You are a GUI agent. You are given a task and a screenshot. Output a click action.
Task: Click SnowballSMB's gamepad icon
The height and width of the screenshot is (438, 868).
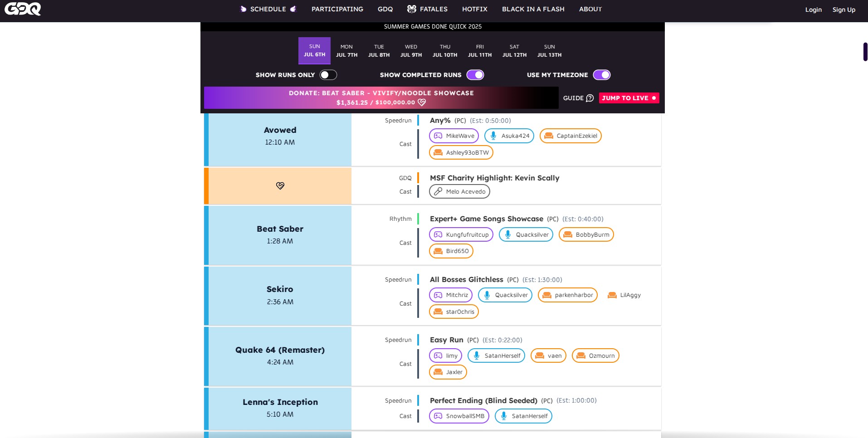[x=438, y=416]
